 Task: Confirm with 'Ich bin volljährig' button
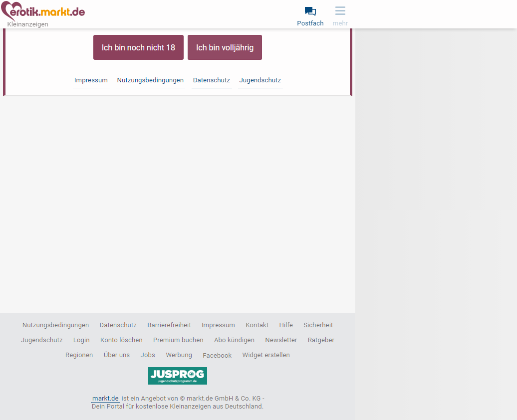point(225,47)
